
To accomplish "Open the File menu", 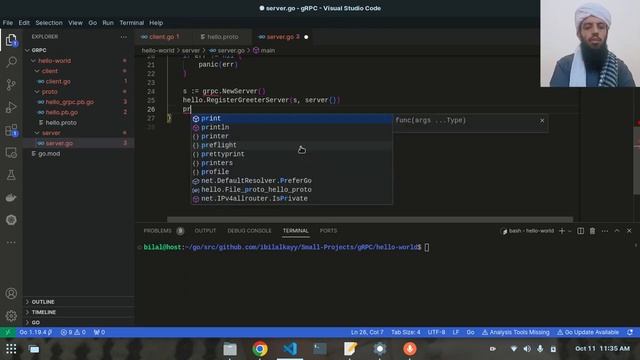I will (x=8, y=23).
